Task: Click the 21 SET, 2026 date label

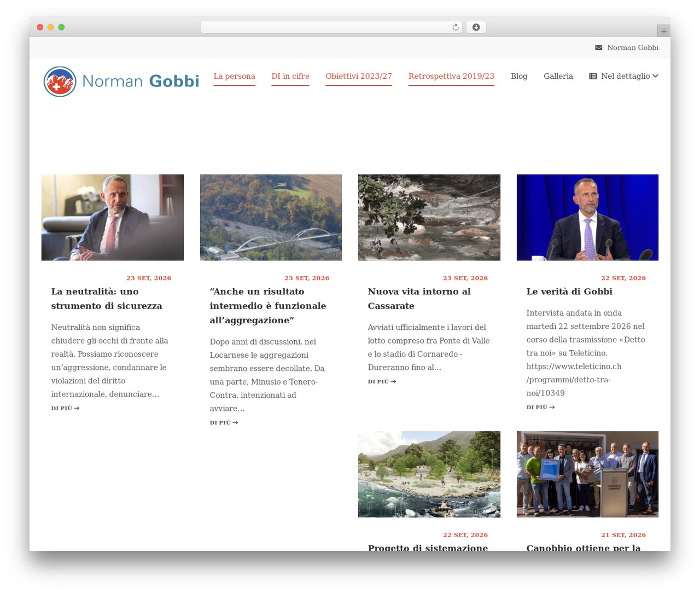Action: click(x=623, y=535)
